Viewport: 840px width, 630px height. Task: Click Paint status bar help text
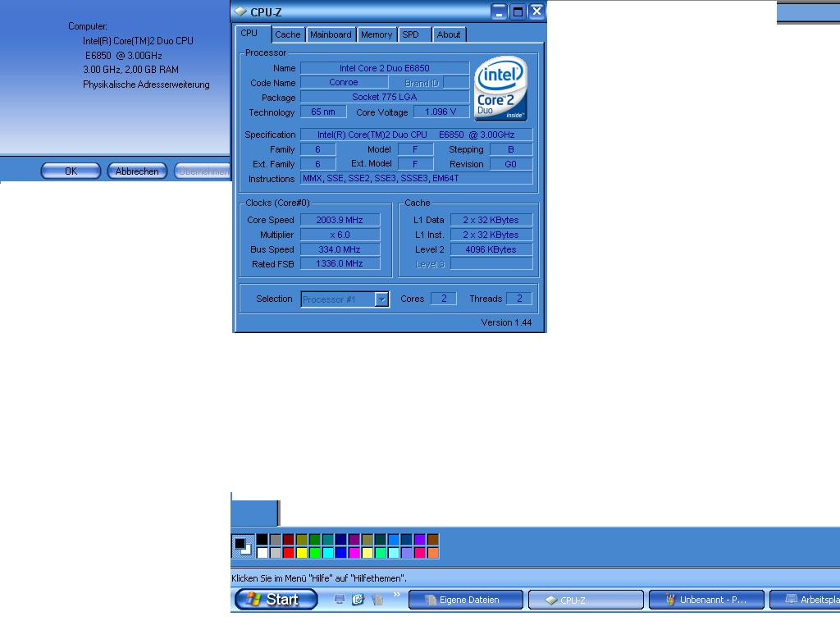pyautogui.click(x=319, y=578)
